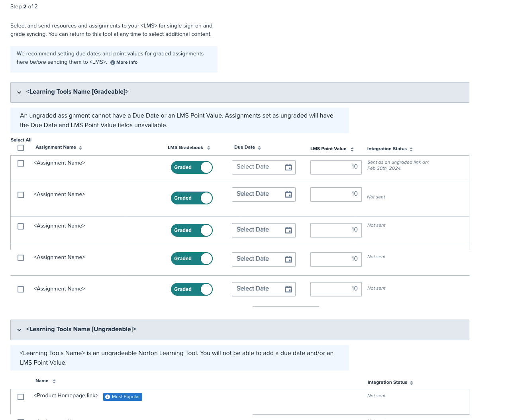Sort by the LMS Gradebook column
This screenshot has height=420, width=510.
point(208,147)
